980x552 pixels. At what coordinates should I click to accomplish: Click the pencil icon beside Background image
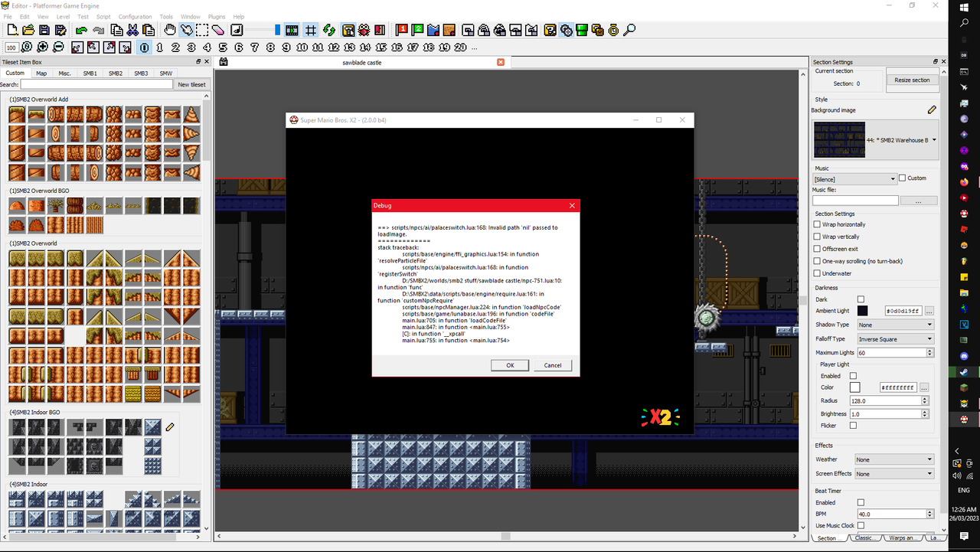click(932, 110)
